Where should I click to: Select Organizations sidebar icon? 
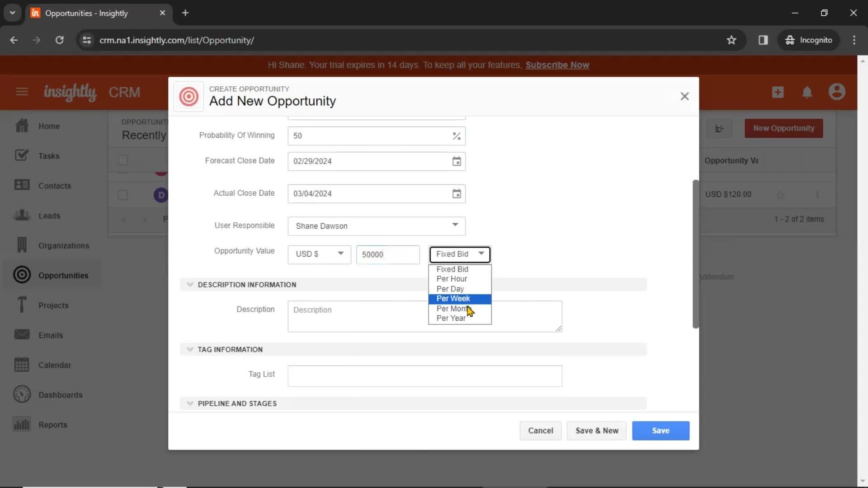pyautogui.click(x=21, y=245)
